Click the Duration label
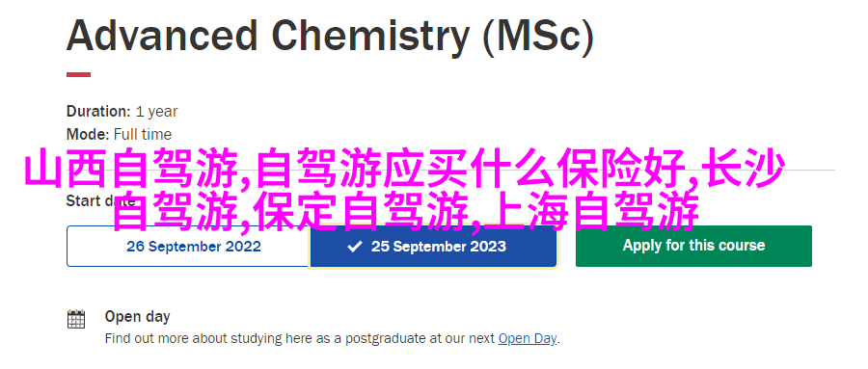This screenshot has height=369, width=868. 98,111
